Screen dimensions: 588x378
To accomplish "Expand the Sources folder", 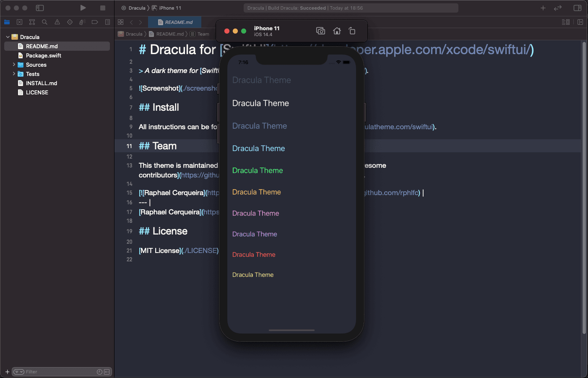I will click(13, 65).
